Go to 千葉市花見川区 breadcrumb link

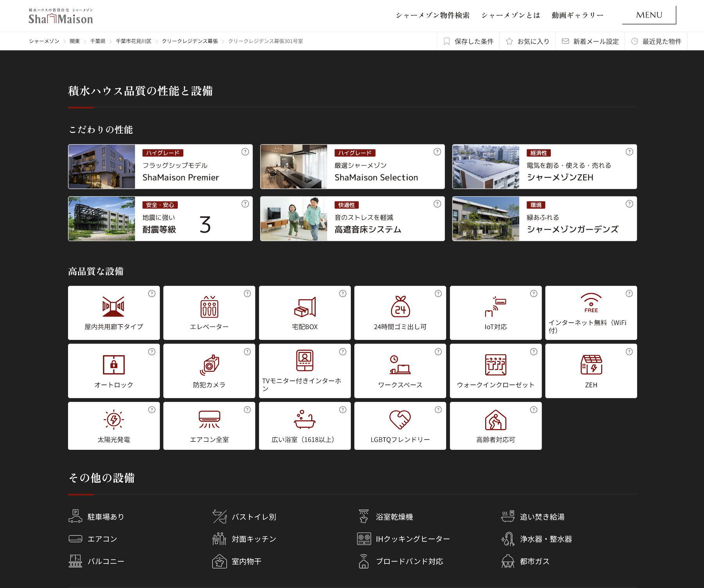click(133, 41)
